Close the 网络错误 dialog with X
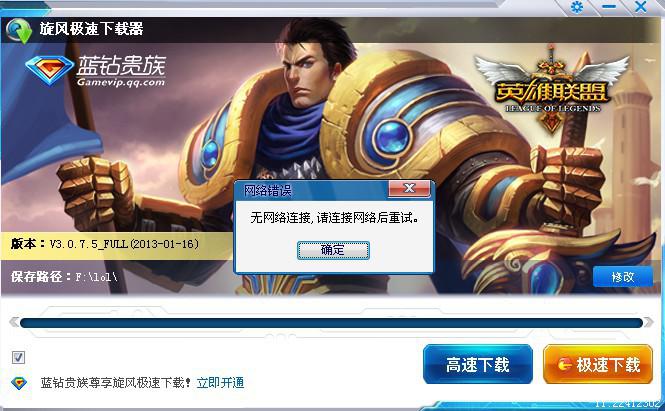Image resolution: width=665 pixels, height=411 pixels. click(409, 188)
